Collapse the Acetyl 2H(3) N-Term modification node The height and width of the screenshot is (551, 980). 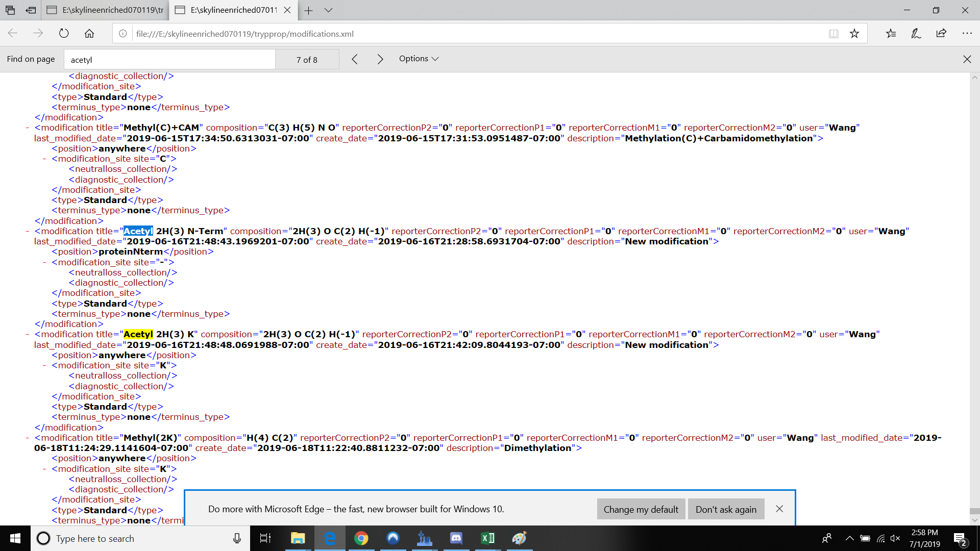[27, 232]
